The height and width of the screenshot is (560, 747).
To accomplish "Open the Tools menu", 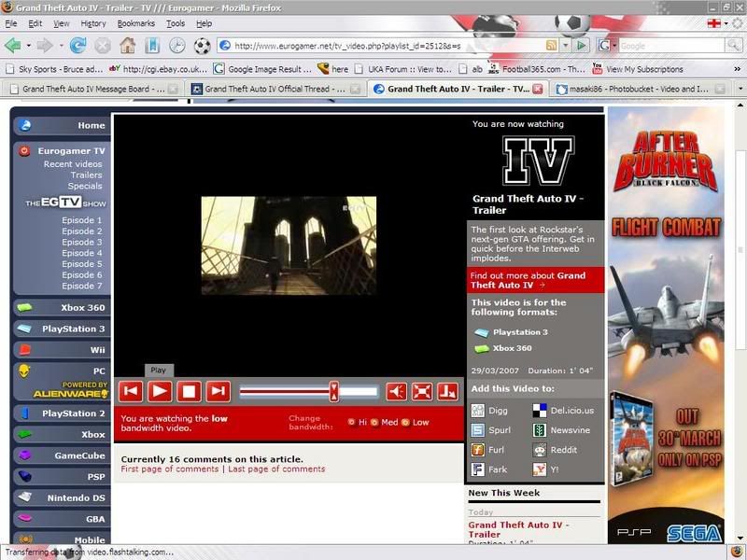I will click(176, 23).
